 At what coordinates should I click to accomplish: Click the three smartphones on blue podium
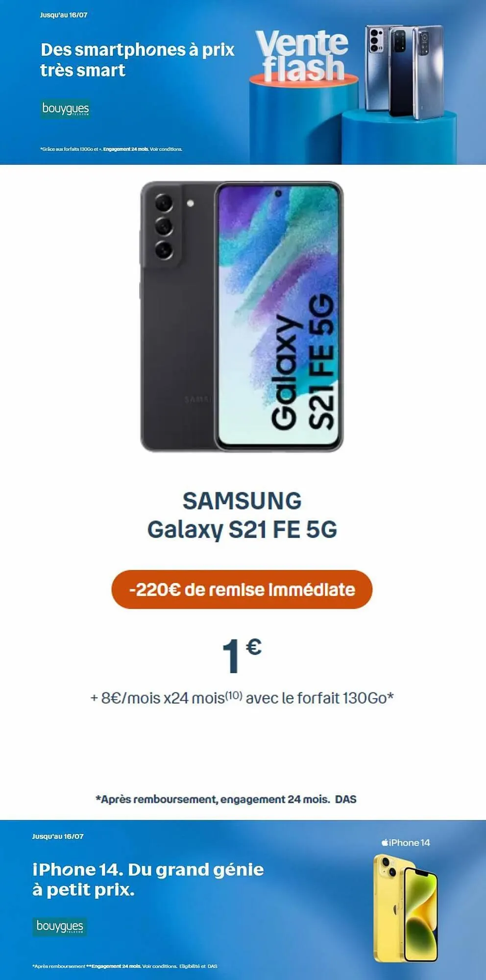coord(404,72)
